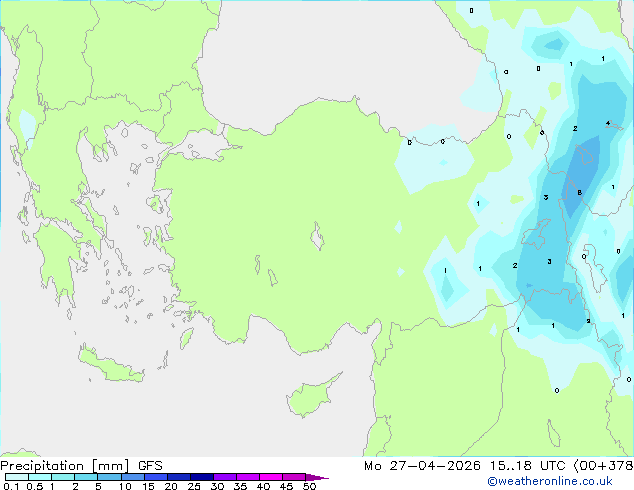Click the '0.1' legend scale value
This screenshot has height=490, width=634.
11,486
